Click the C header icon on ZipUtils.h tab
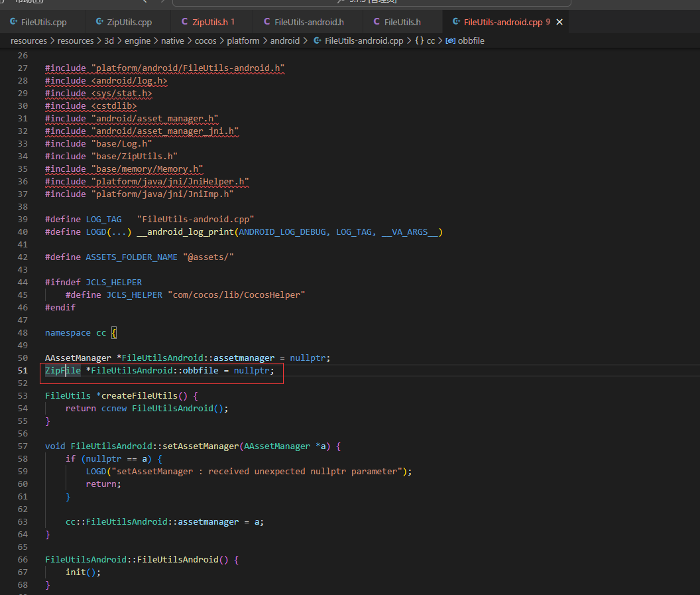 coord(184,22)
